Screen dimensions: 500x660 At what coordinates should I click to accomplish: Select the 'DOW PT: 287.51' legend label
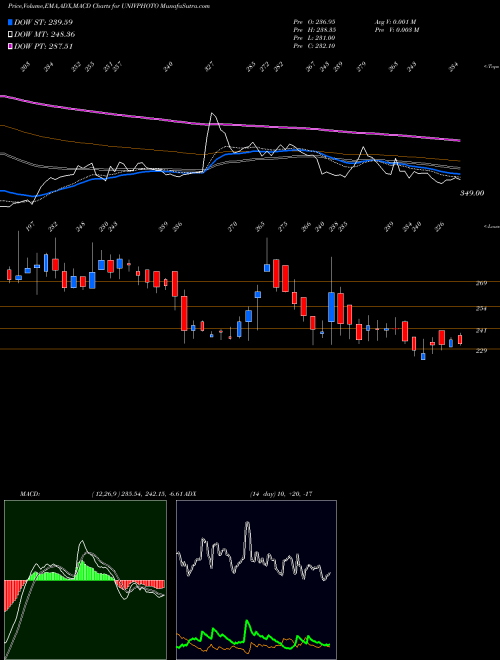(x=44, y=46)
